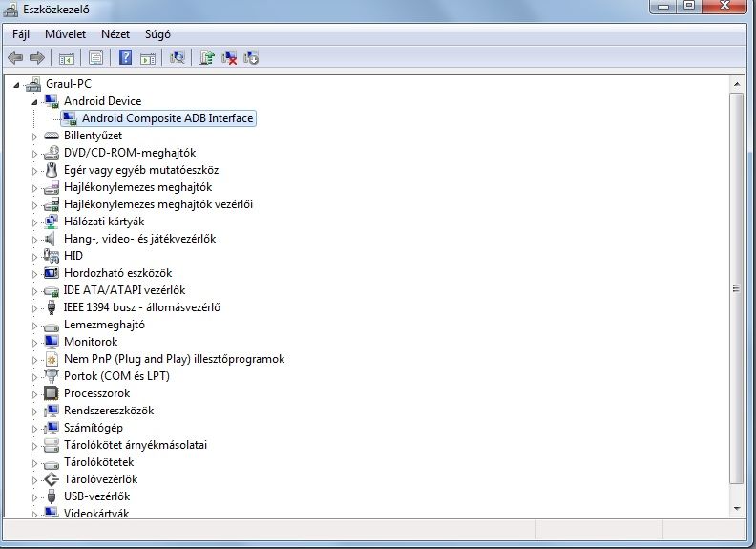The image size is (756, 549).
Task: Click the ports icon at Portok (COM és LPT)
Action: 52,376
